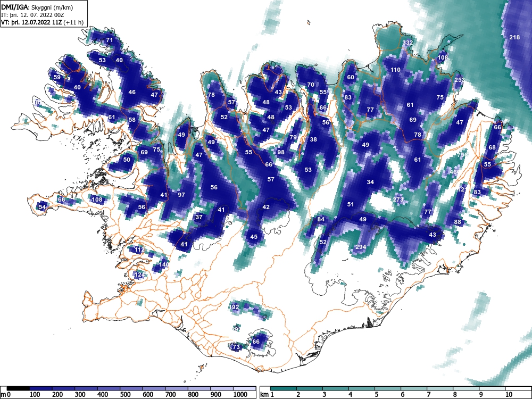Viewport: 532px width, 399px height.
Task: Click the visibility value 45
Action: (254, 237)
